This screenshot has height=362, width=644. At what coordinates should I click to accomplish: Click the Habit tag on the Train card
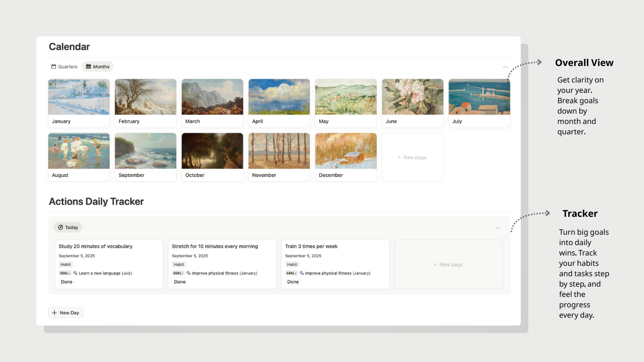click(x=292, y=264)
